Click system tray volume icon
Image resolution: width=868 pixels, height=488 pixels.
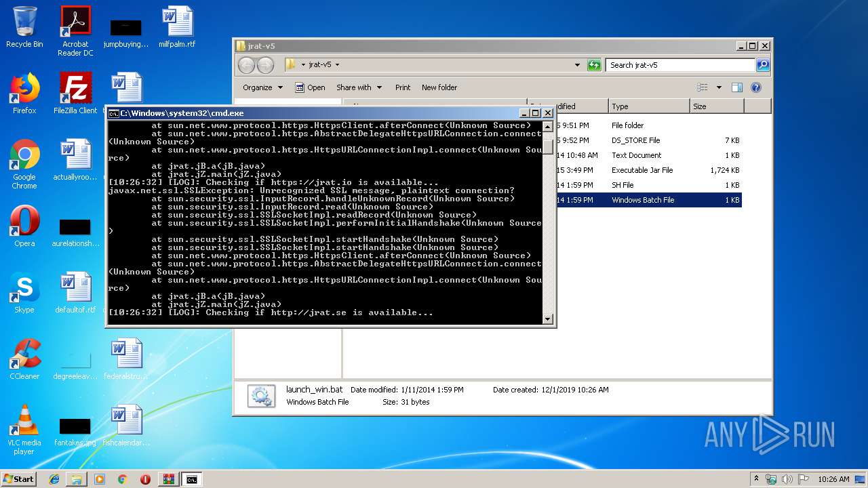click(787, 479)
